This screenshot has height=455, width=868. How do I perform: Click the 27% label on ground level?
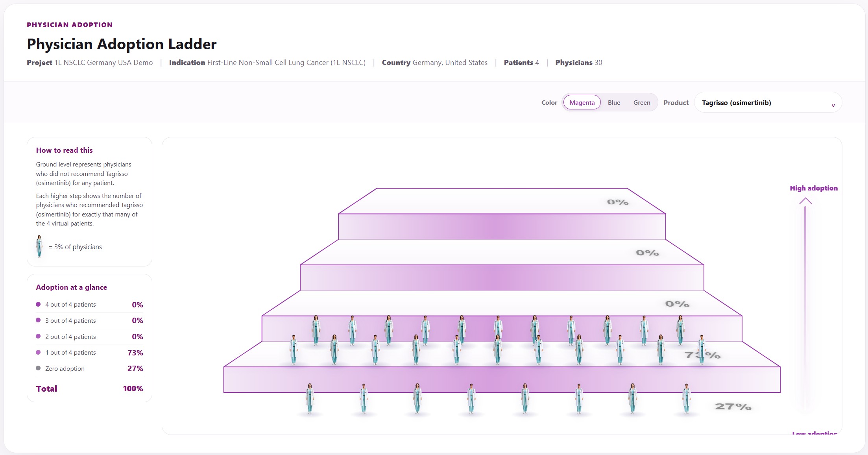pyautogui.click(x=733, y=407)
